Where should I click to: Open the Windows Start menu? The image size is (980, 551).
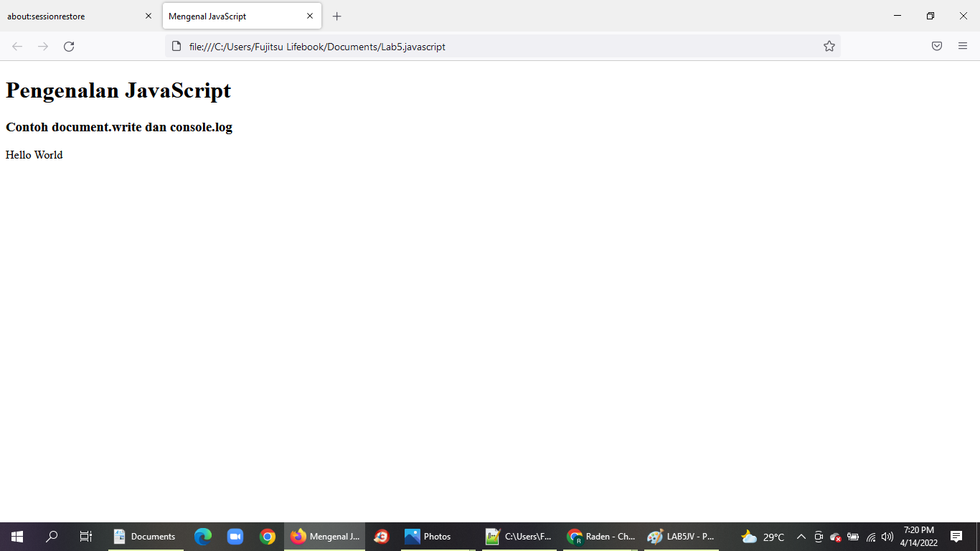17,537
